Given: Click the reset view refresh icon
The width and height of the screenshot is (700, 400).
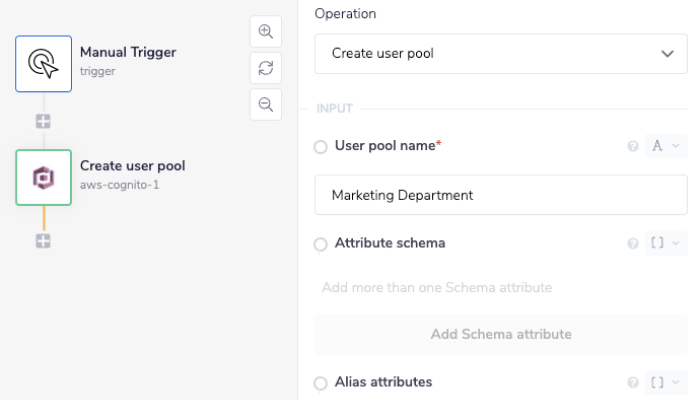Looking at the screenshot, I should (x=265, y=68).
